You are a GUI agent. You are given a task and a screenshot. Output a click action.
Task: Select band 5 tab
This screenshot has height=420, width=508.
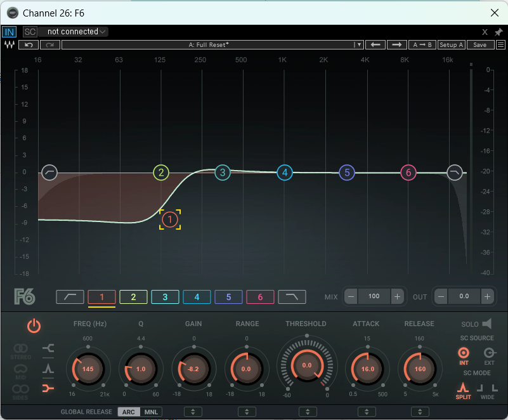tap(228, 296)
